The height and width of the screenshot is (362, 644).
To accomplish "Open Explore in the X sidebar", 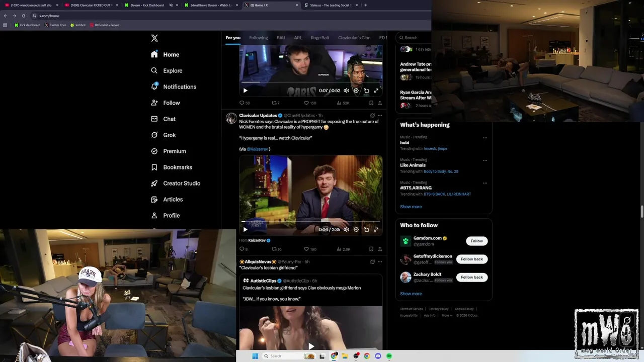I will pos(167,71).
